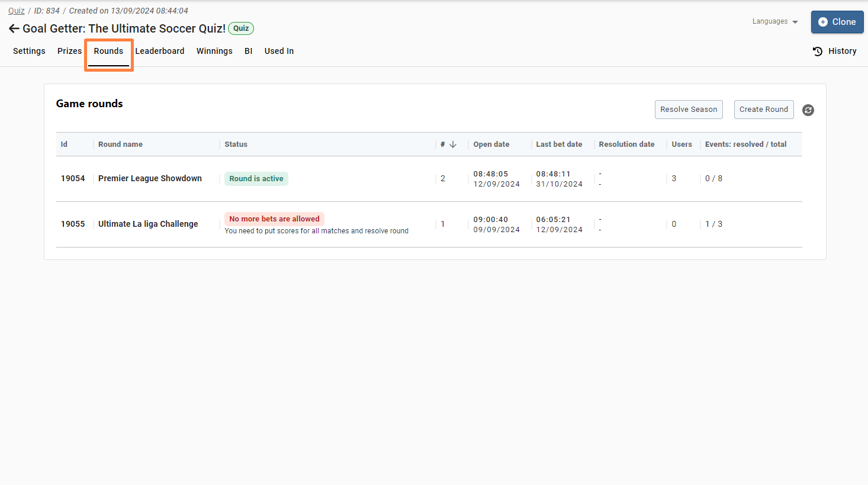Open the Languages dropdown
Screen dimensions: 868x485
tap(774, 21)
